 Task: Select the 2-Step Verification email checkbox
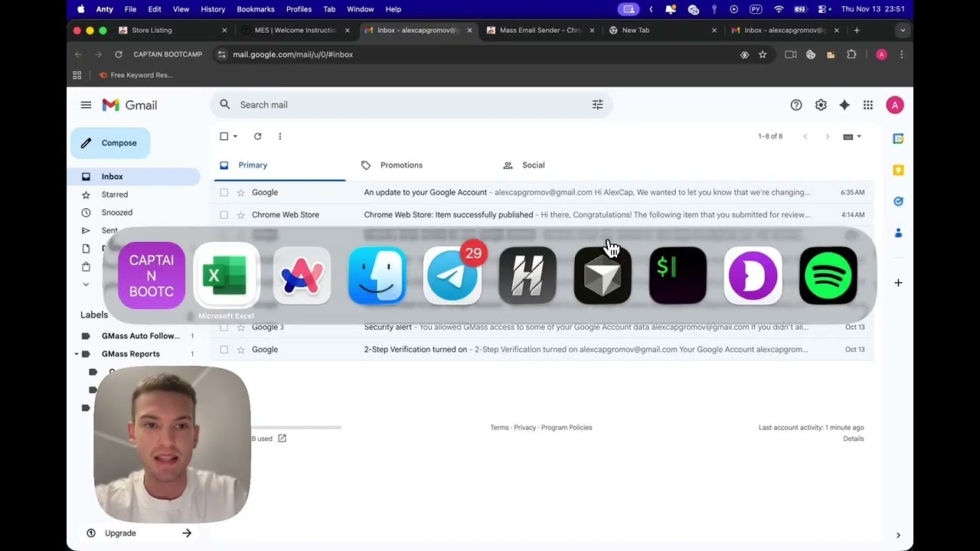pos(224,349)
